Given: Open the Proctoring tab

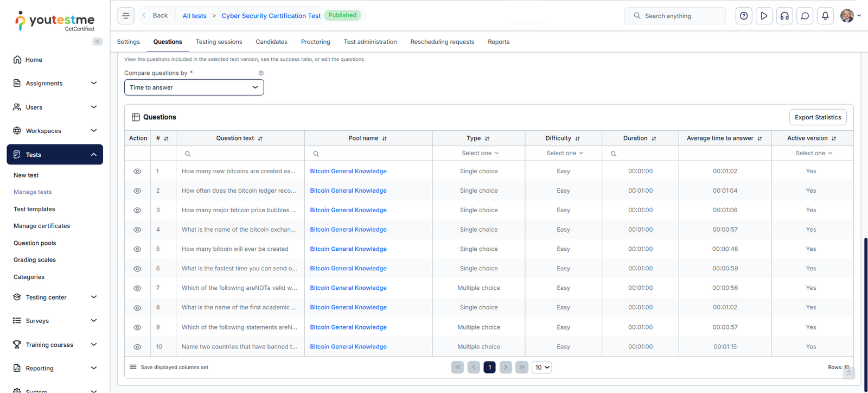Looking at the screenshot, I should pos(315,42).
